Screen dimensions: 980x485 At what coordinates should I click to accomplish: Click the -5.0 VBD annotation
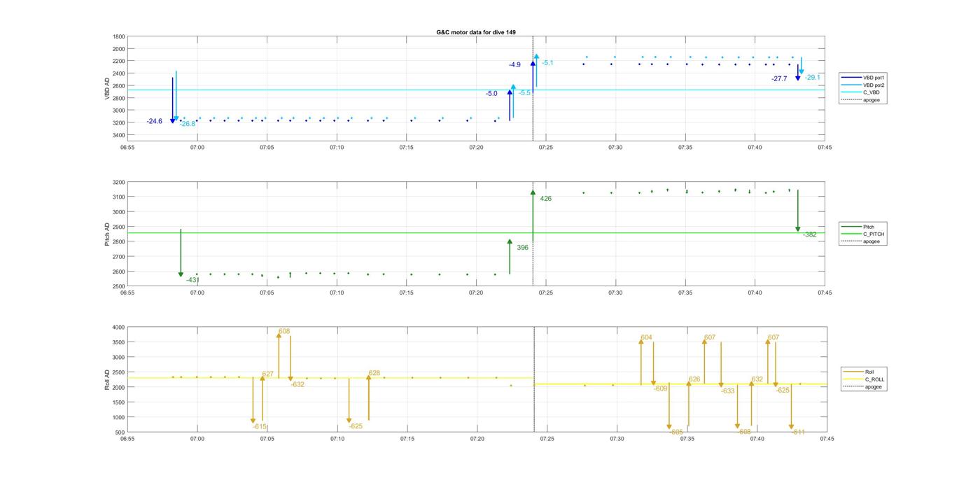tap(491, 94)
